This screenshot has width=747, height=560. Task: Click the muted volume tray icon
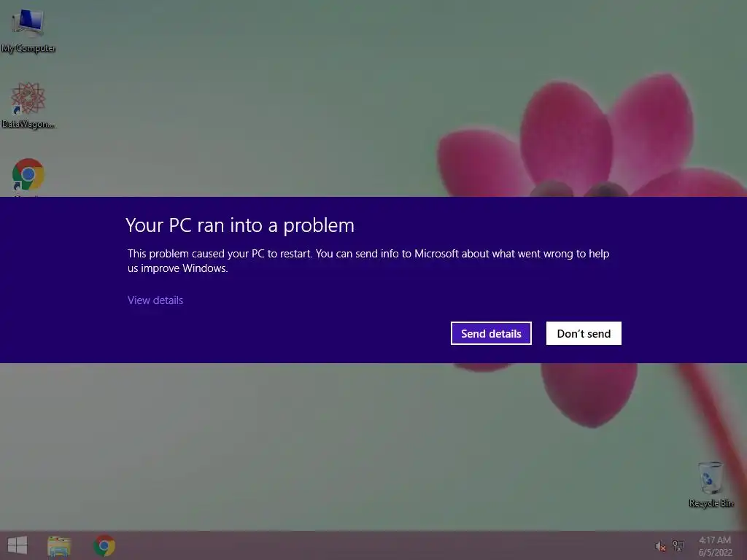659,546
